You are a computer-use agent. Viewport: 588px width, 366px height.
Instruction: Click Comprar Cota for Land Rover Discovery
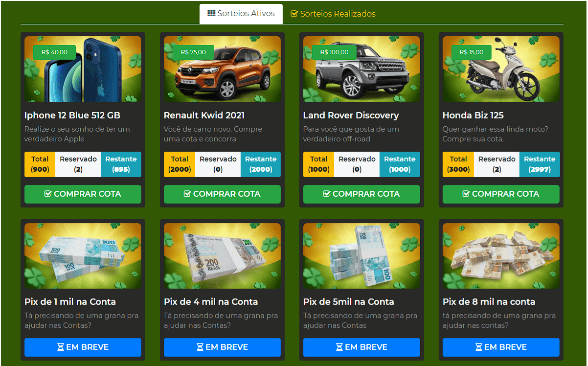point(362,194)
